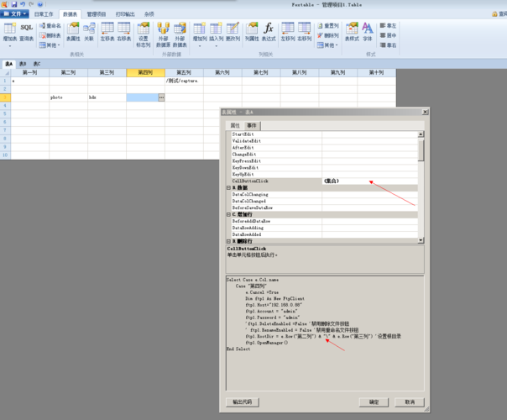Image resolution: width=507 pixels, height=420 pixels.
Task: Click the 字体 (font) icon in the style group
Action: click(x=368, y=32)
